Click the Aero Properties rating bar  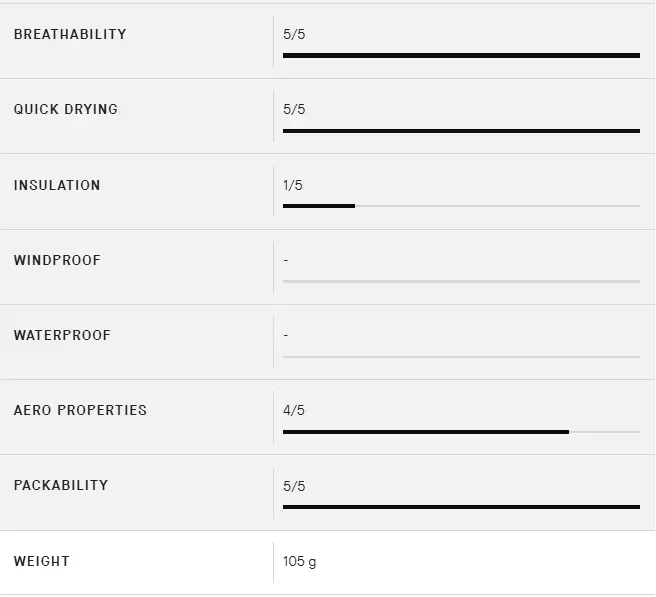coord(461,432)
